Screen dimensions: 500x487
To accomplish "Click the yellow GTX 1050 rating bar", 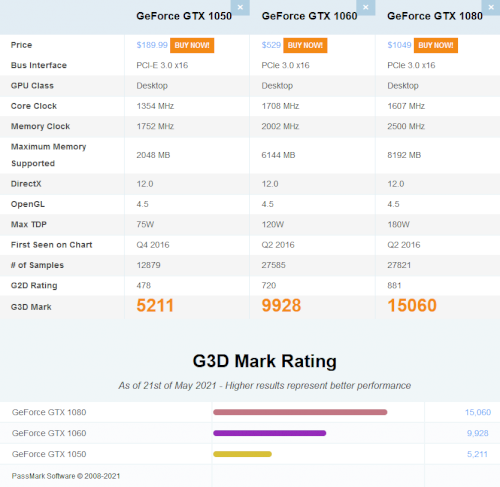I will click(x=242, y=454).
